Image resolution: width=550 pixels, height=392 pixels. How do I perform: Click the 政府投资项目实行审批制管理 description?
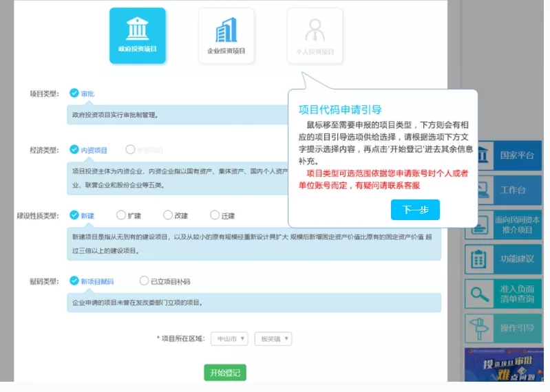tap(115, 115)
